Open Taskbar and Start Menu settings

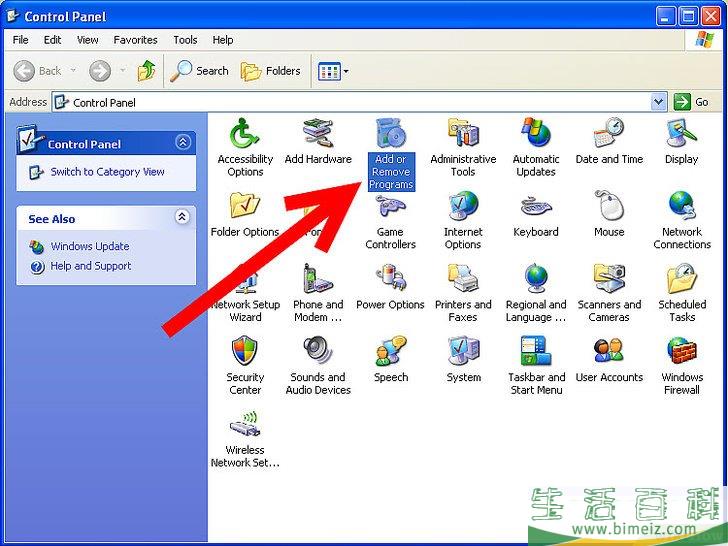point(536,366)
